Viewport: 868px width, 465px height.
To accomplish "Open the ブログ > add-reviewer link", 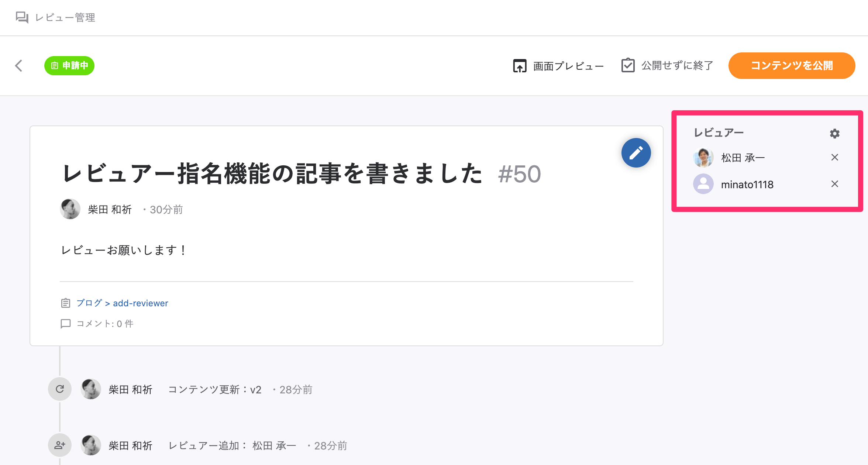I will pyautogui.click(x=122, y=303).
